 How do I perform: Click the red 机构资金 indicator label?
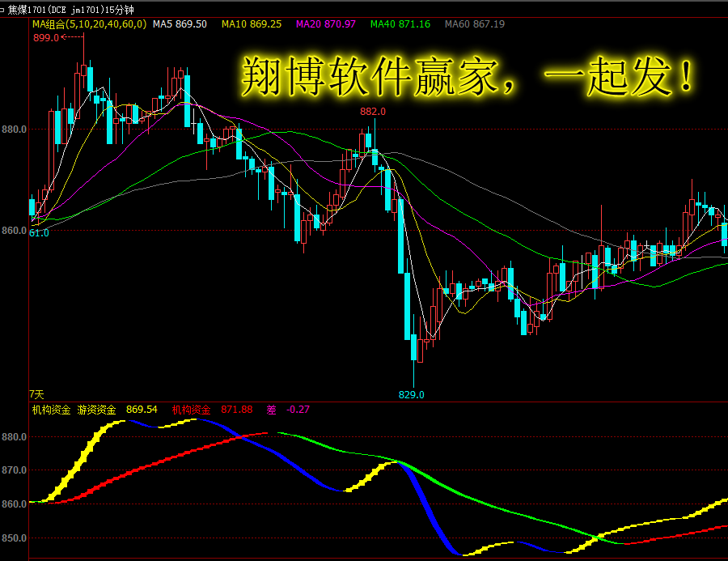point(191,410)
